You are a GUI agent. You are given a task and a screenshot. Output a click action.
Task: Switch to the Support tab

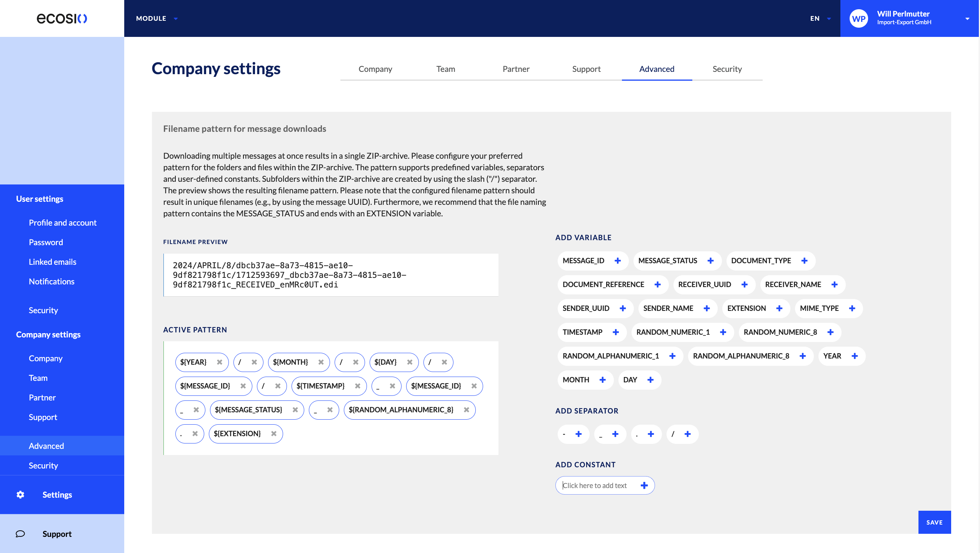[x=587, y=69]
